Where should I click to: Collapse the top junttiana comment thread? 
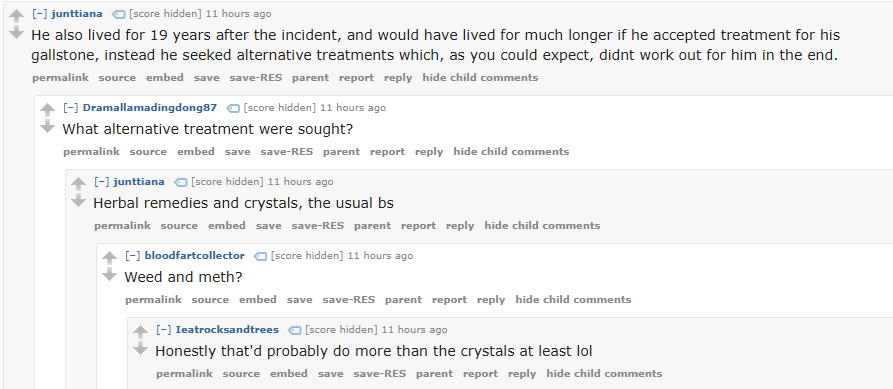point(40,14)
